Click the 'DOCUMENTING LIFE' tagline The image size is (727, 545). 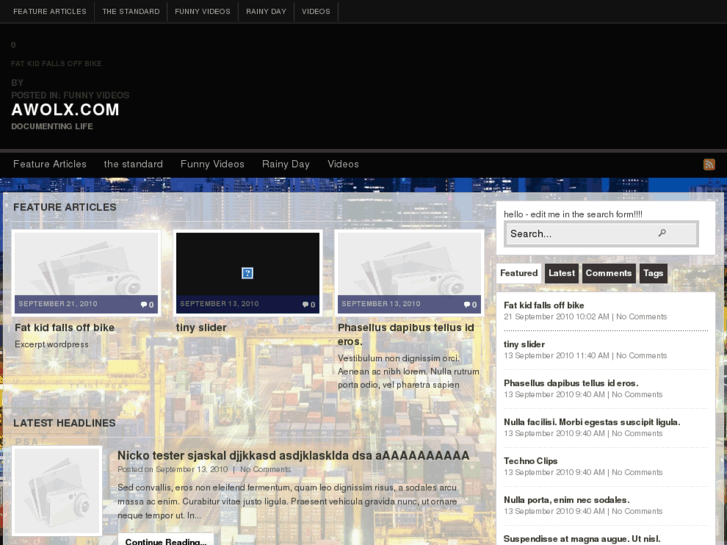click(52, 126)
